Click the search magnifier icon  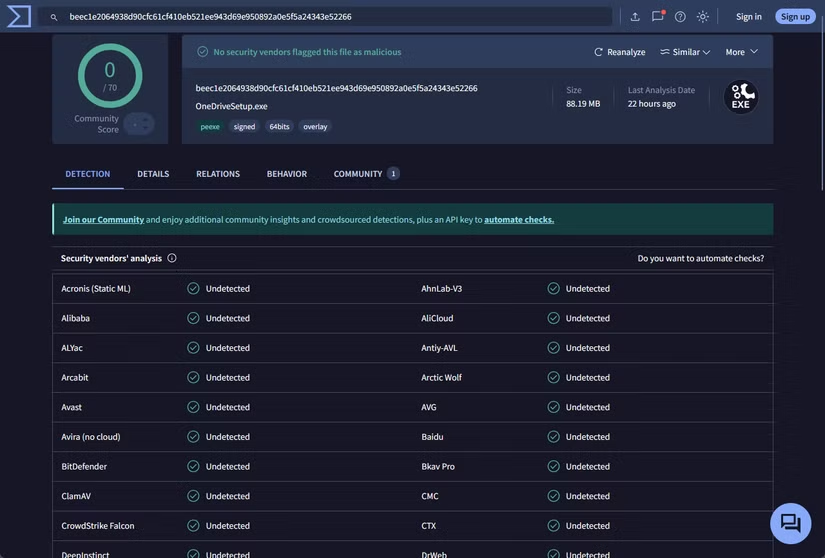[x=54, y=17]
